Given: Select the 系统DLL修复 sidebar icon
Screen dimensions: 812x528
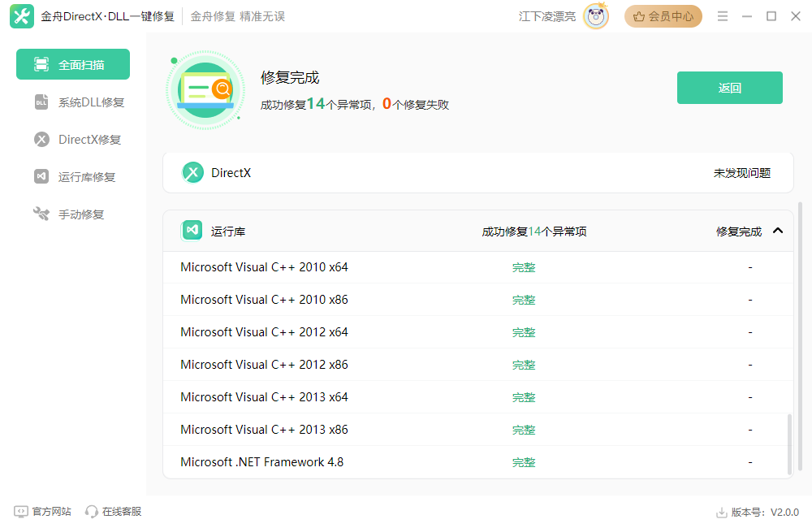Looking at the screenshot, I should 41,102.
